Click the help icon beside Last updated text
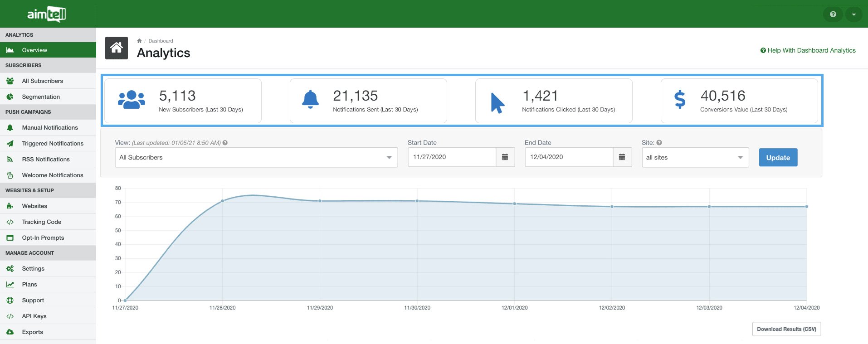 click(x=225, y=143)
